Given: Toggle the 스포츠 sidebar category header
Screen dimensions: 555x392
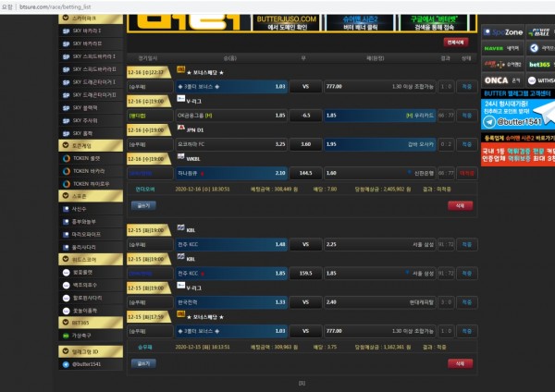Looking at the screenshot, I should pyautogui.click(x=90, y=196).
